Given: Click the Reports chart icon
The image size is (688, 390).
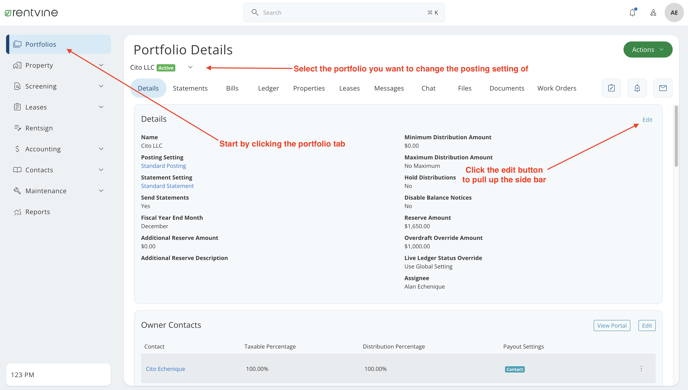Looking at the screenshot, I should pos(18,211).
